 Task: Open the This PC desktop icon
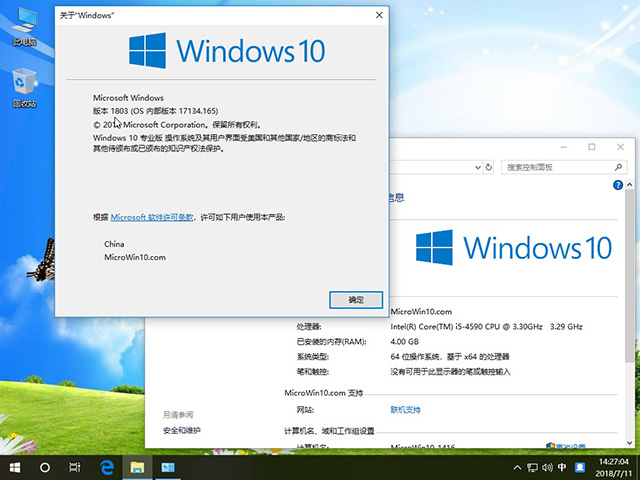pyautogui.click(x=24, y=26)
